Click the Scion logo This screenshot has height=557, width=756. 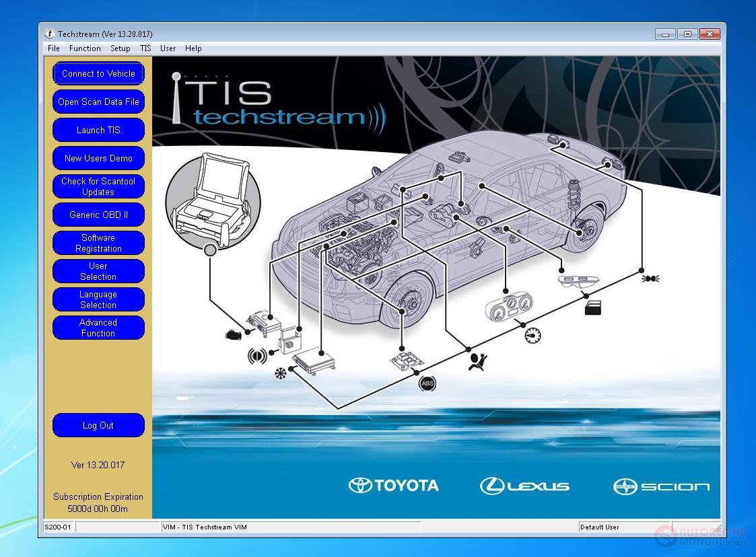click(661, 486)
